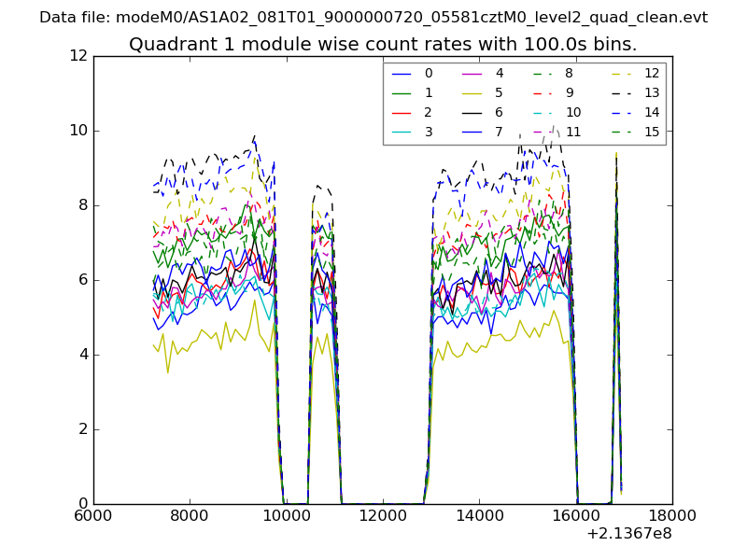
Task: Pick the dashed black legend line for module 13
Action: (x=621, y=93)
